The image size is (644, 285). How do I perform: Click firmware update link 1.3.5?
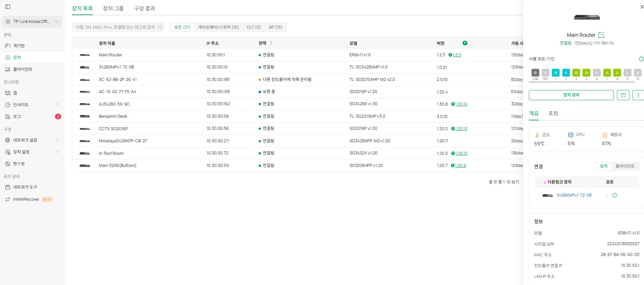pyautogui.click(x=457, y=55)
